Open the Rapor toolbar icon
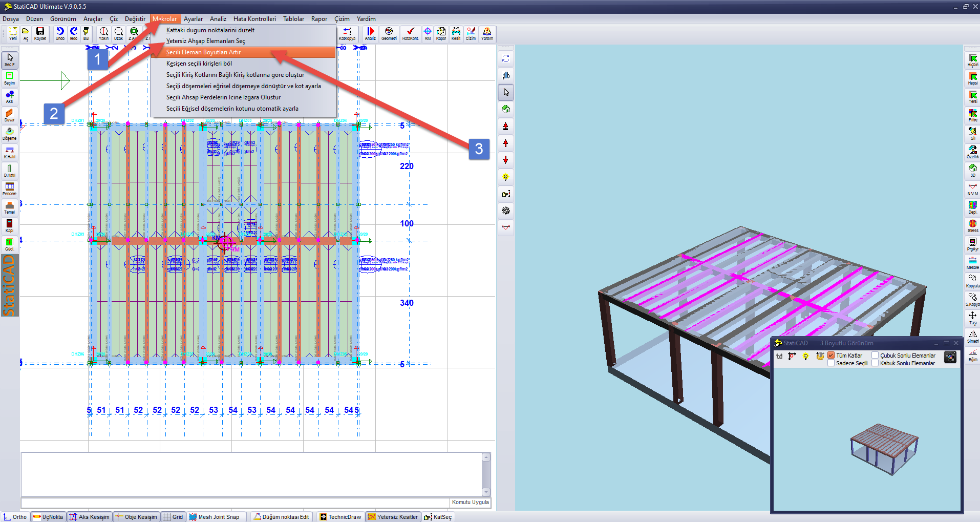Screen dimensions: 980x522 pos(441,34)
